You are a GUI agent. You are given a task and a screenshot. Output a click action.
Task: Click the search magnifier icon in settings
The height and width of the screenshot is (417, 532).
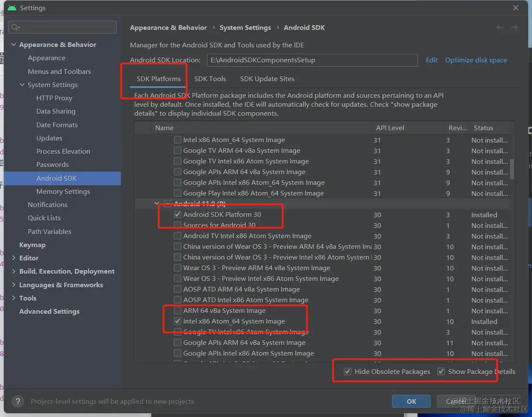(x=15, y=27)
